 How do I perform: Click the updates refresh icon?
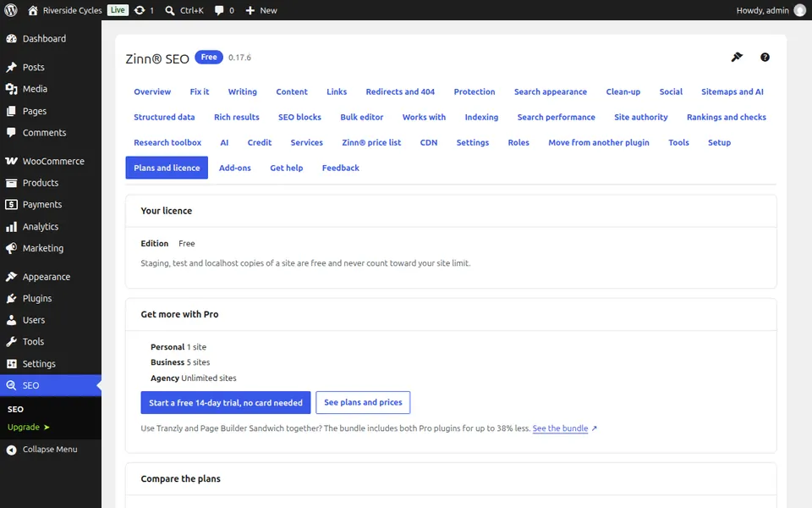(140, 10)
